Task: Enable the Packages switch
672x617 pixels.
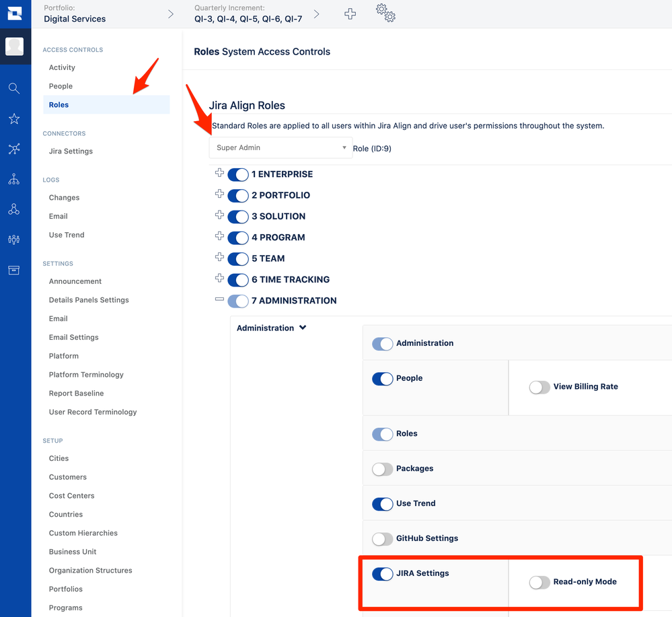Action: (383, 469)
